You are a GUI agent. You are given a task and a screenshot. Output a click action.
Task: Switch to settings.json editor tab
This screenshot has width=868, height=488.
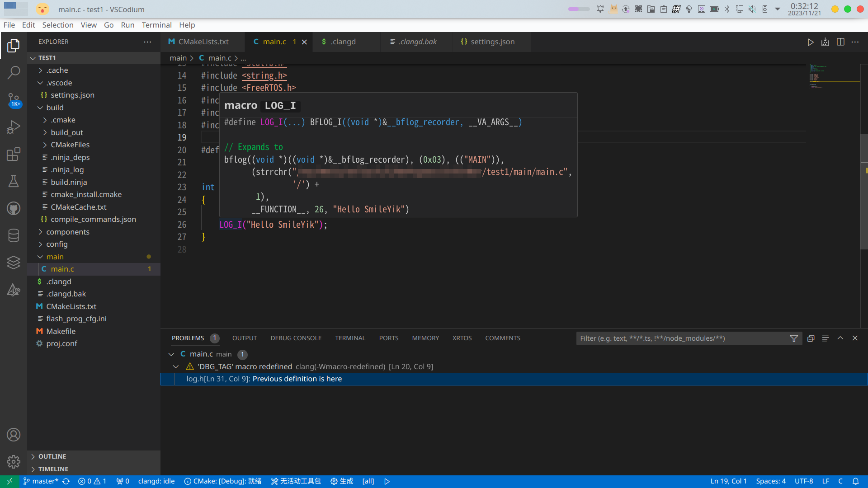tap(492, 42)
